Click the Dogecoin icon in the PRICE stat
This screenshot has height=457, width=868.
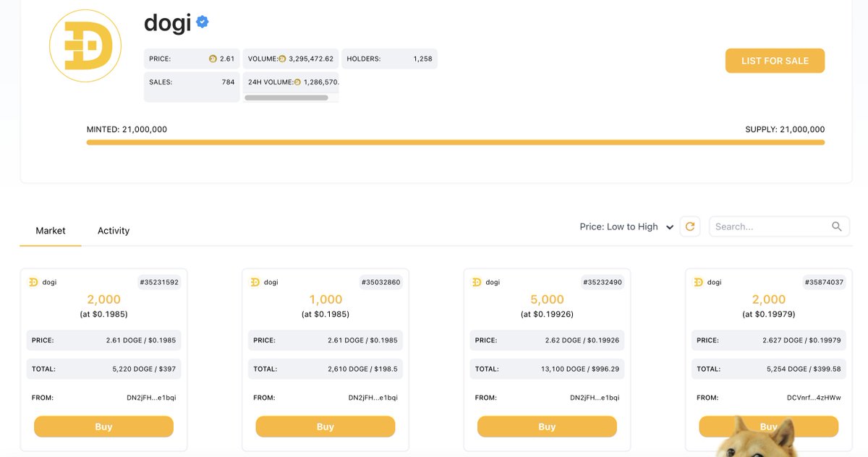[x=213, y=59]
